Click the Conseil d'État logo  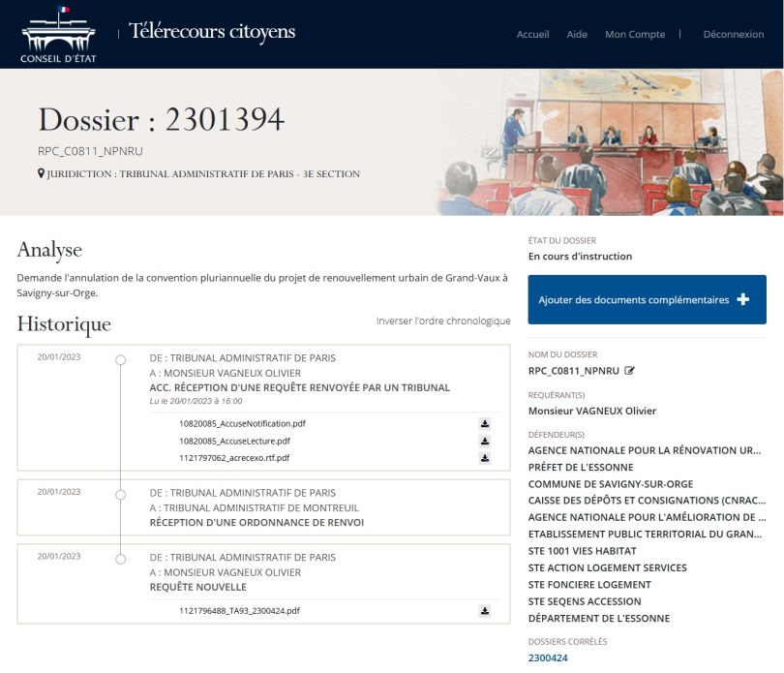click(58, 34)
